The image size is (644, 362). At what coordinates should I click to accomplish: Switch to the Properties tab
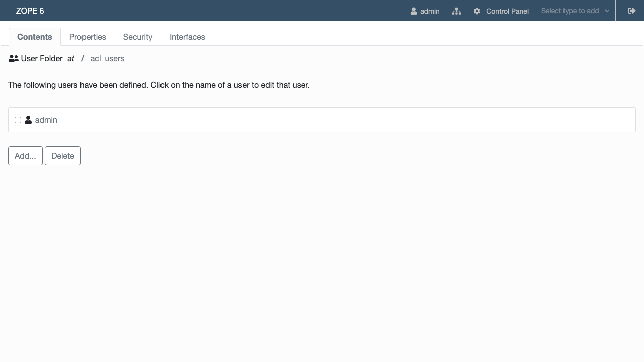tap(88, 37)
